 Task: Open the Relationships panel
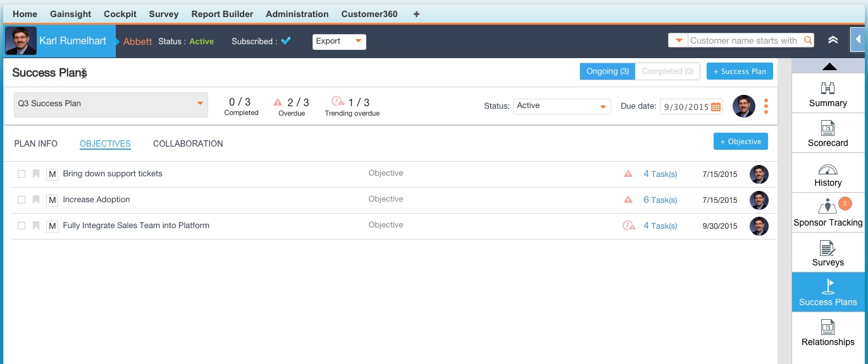click(x=828, y=333)
